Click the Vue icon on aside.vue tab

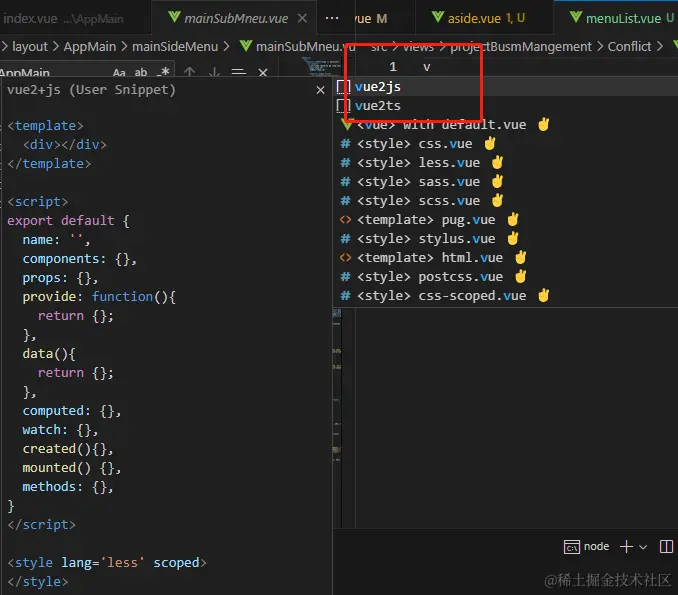click(x=438, y=17)
